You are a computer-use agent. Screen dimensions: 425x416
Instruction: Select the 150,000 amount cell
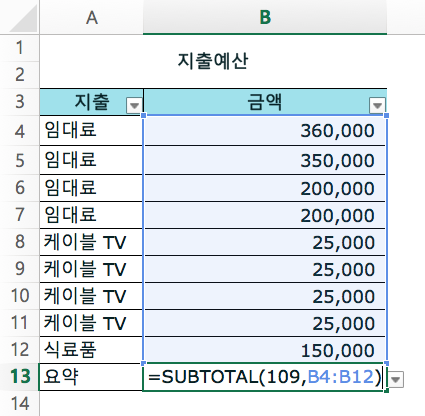265,350
